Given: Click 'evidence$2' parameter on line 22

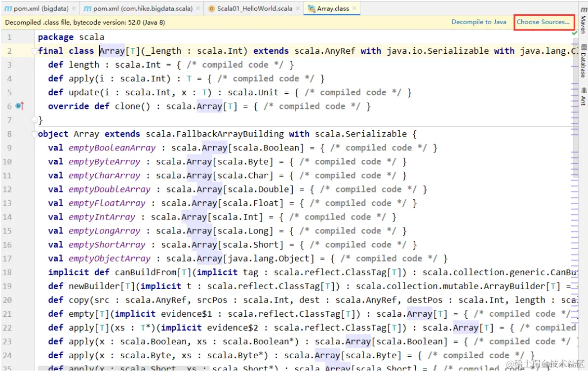Looking at the screenshot, I should point(233,328).
